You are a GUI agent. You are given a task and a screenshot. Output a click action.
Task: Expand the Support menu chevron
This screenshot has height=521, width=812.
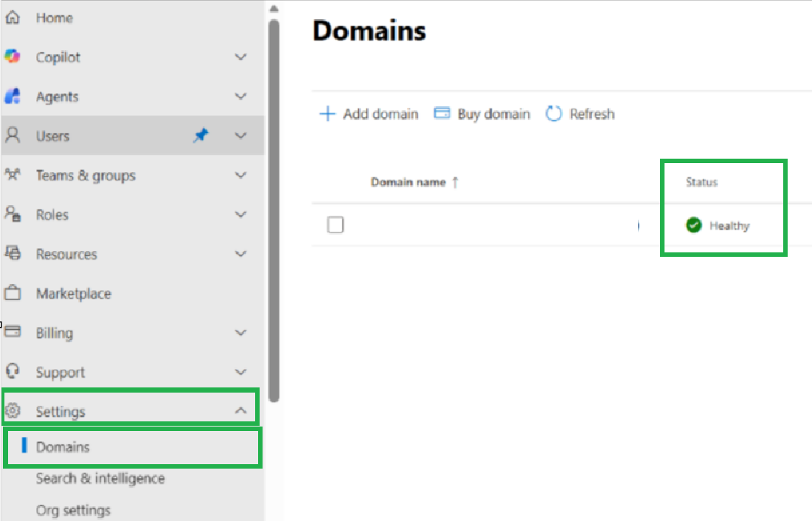[240, 372]
